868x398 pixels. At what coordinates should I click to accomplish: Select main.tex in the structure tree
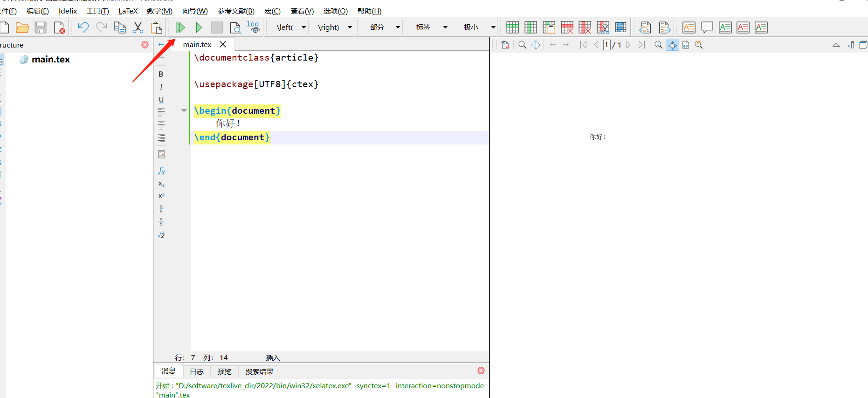click(50, 60)
